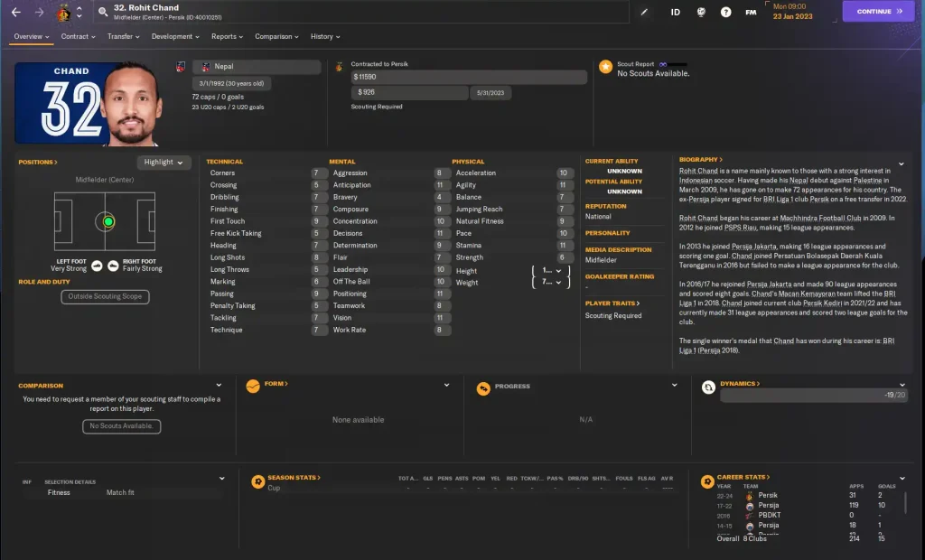Open the Biography heading link
The image size is (925, 560).
[701, 159]
